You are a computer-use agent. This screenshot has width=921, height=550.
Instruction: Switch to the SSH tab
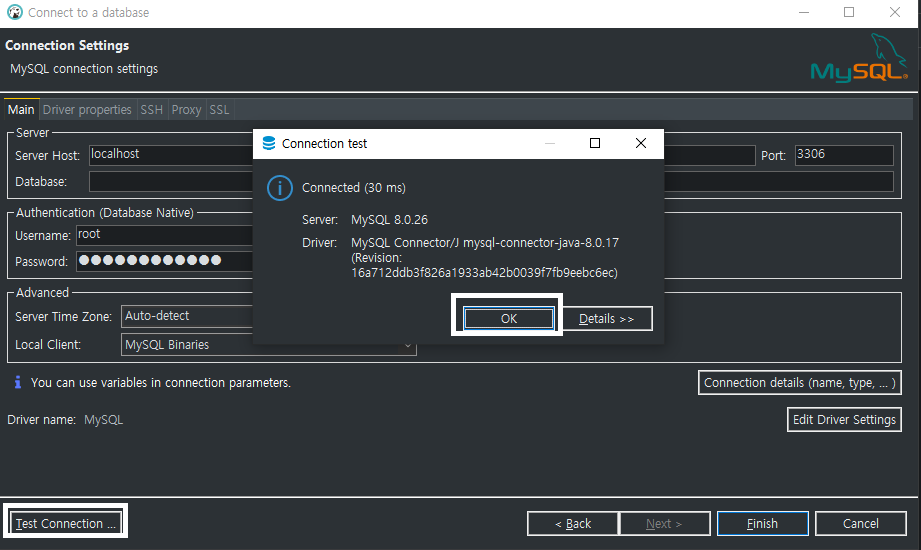pyautogui.click(x=152, y=110)
